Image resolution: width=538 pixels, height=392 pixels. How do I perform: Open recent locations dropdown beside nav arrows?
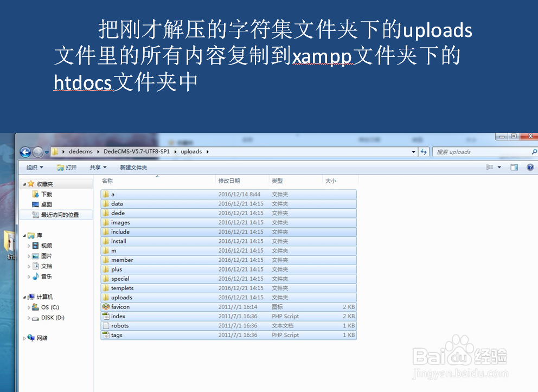pos(47,152)
